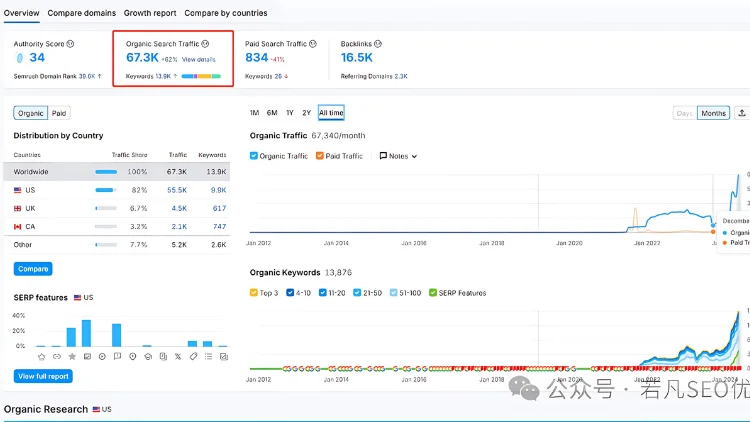The height and width of the screenshot is (422, 750).
Task: Click the local pack pin icon in SERP features
Action: click(133, 356)
